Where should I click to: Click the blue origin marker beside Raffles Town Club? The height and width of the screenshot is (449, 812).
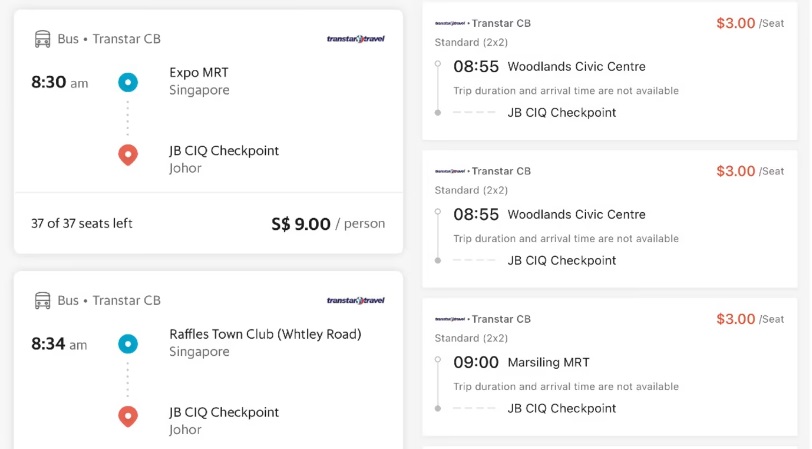click(x=128, y=344)
